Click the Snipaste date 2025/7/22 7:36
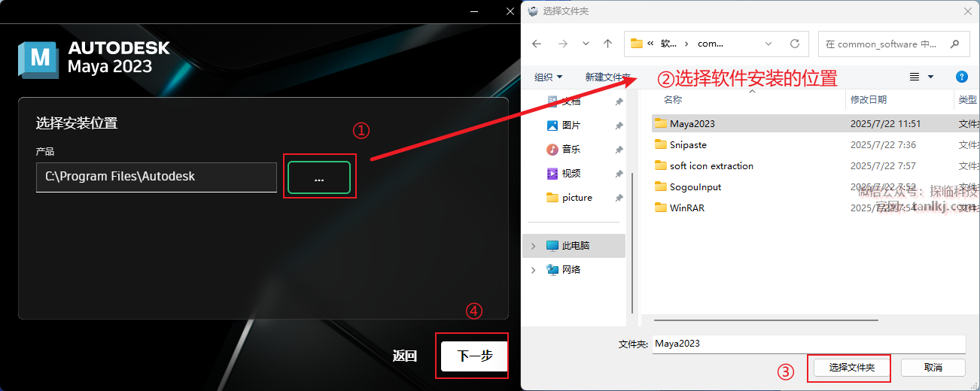Screen dimensions: 980x391 pos(883,144)
